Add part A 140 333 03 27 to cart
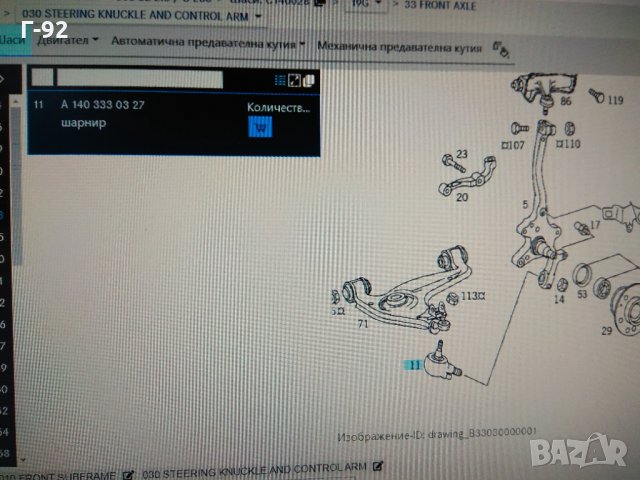Image resolution: width=640 pixels, height=480 pixels. (x=260, y=127)
